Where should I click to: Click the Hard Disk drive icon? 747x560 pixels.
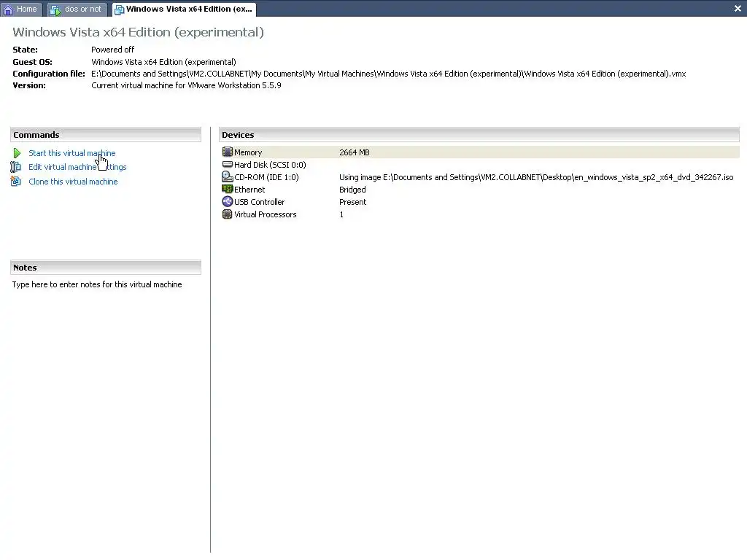click(228, 164)
